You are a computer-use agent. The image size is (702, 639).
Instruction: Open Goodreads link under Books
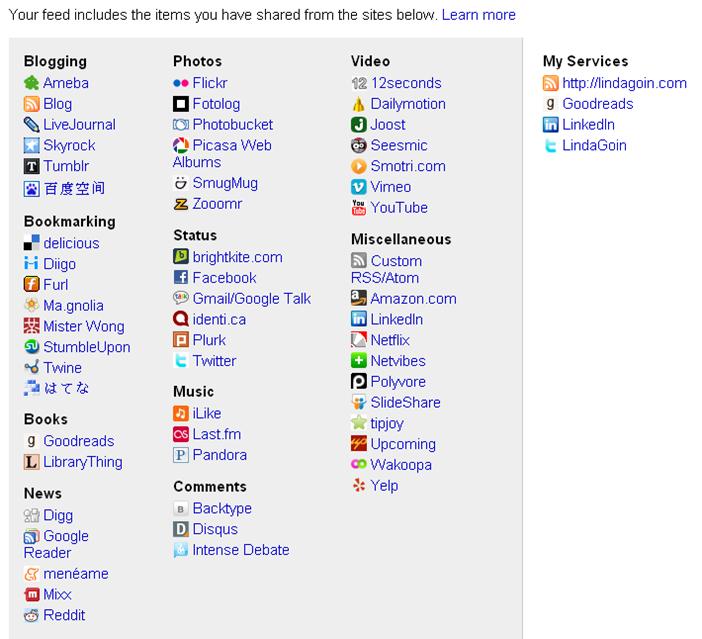(x=79, y=441)
